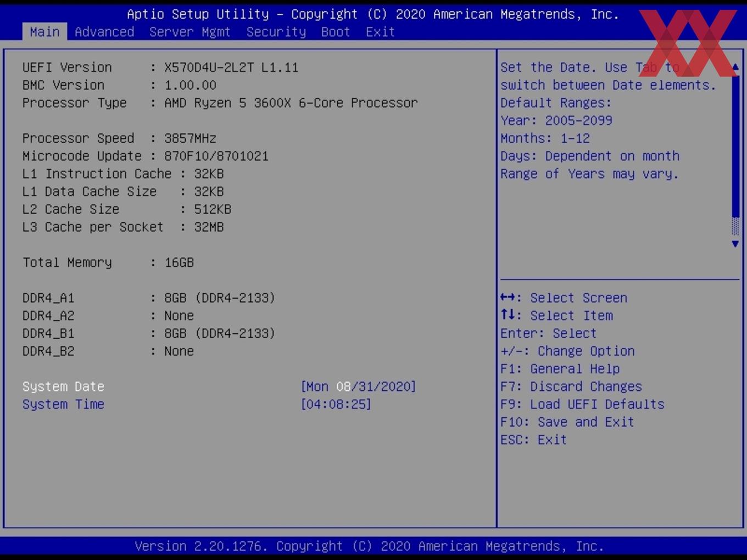Click the L3 Cache per Socket row
The height and width of the screenshot is (560, 747).
[123, 227]
